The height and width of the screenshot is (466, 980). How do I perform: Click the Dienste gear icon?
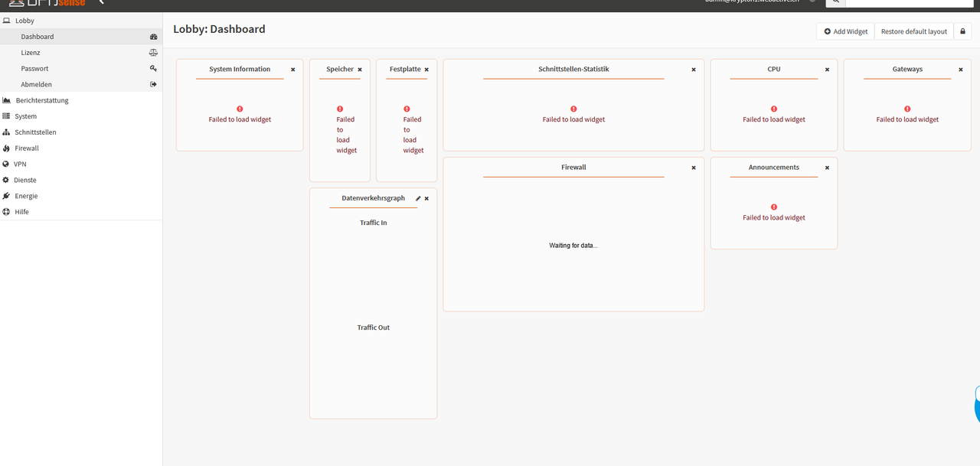6,180
